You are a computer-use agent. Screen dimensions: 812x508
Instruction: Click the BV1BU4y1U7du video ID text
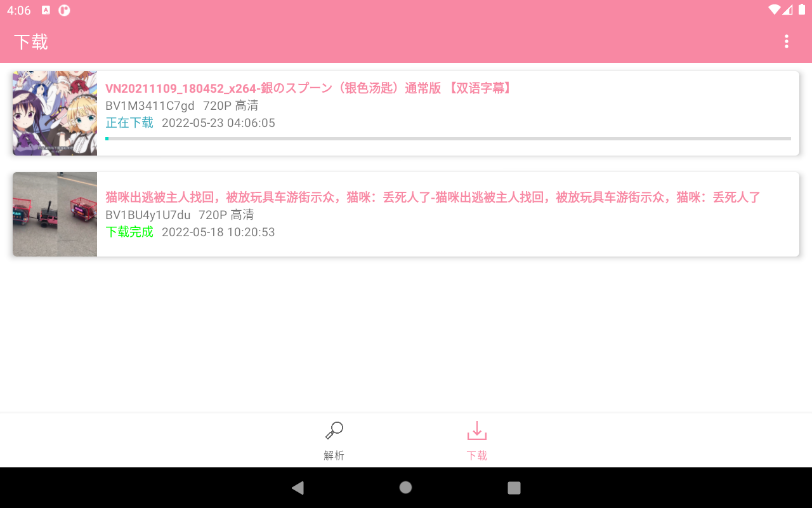(148, 215)
